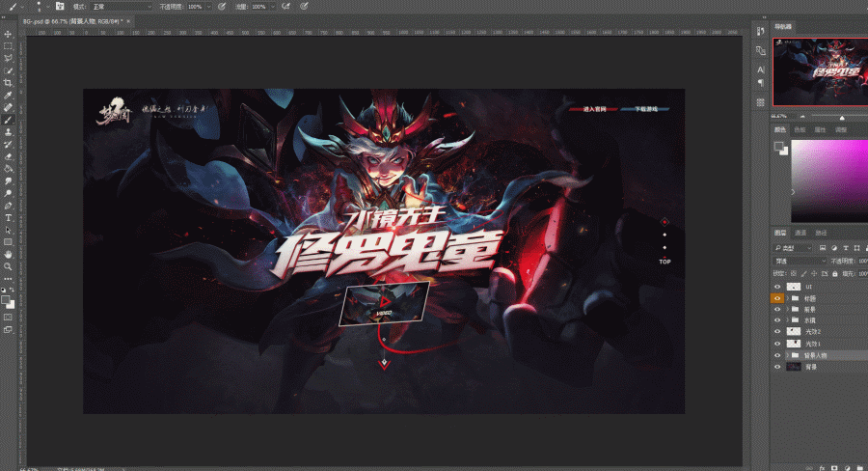
Task: Select the Quick Selection tool
Action: (x=8, y=70)
